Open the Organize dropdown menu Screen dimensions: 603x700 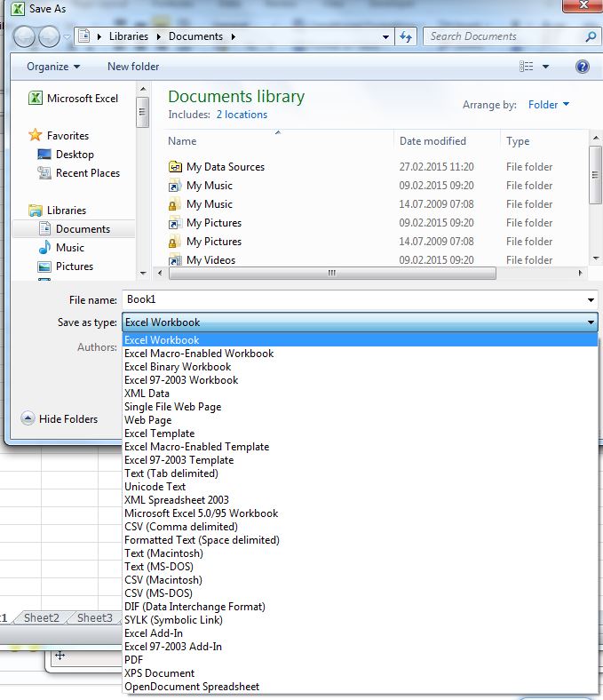click(53, 67)
